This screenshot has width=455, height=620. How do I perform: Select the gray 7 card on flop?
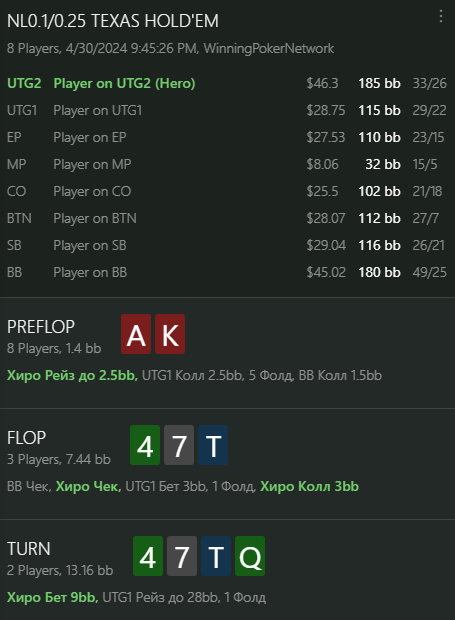(x=179, y=445)
